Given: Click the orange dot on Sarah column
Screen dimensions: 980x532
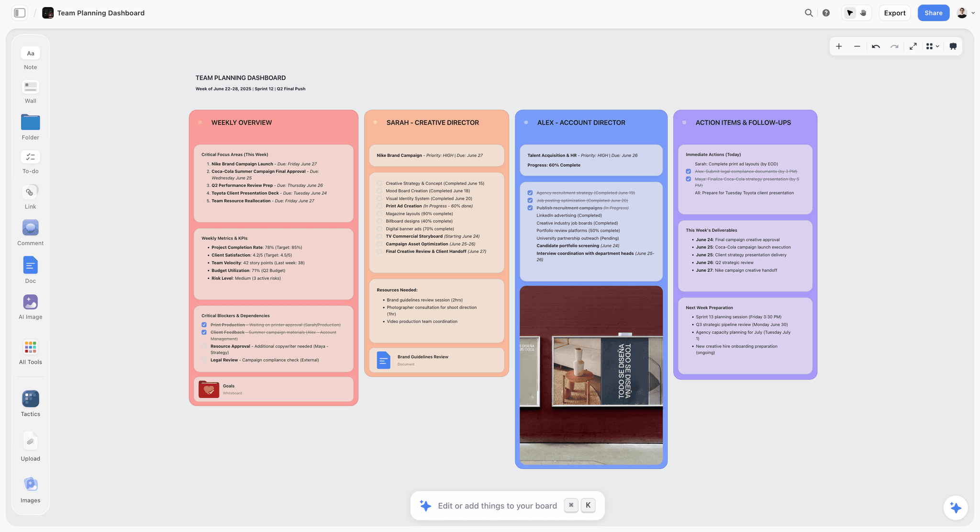Looking at the screenshot, I should click(x=375, y=123).
